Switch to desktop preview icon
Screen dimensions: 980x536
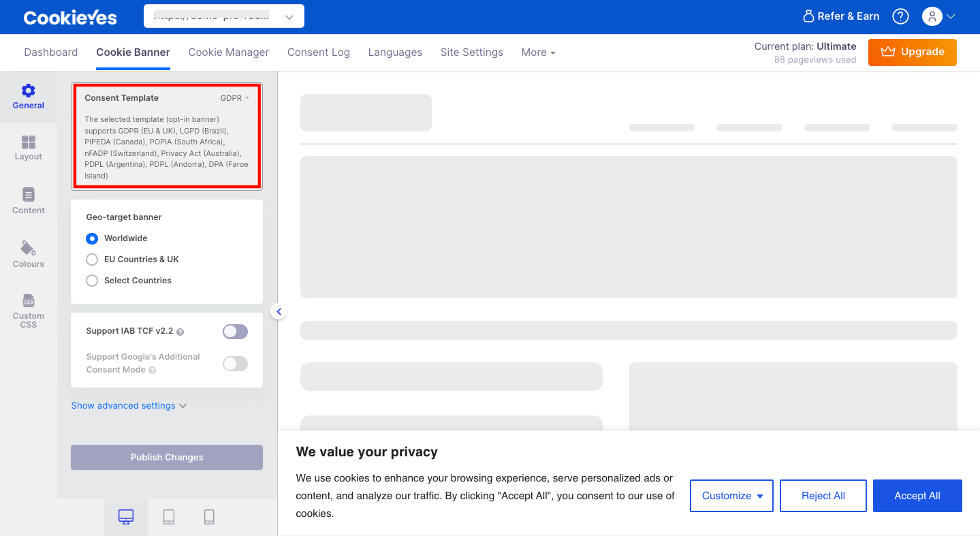pos(126,517)
